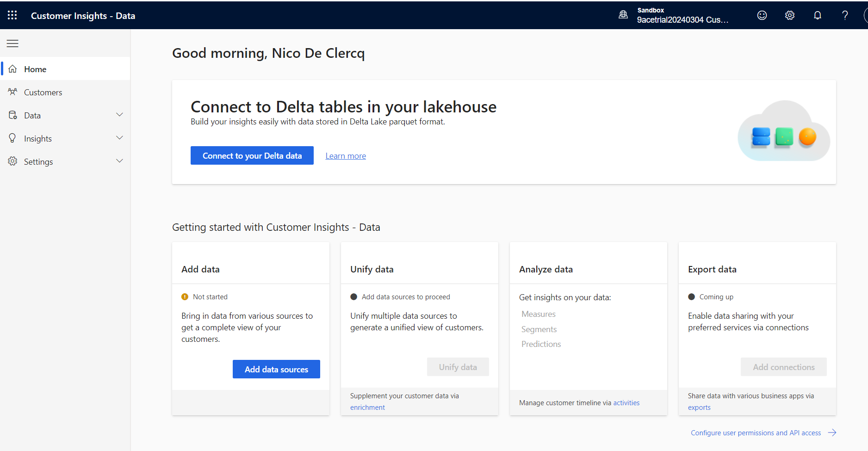Open Customers in the navigation
Image resolution: width=868 pixels, height=451 pixels.
point(65,92)
